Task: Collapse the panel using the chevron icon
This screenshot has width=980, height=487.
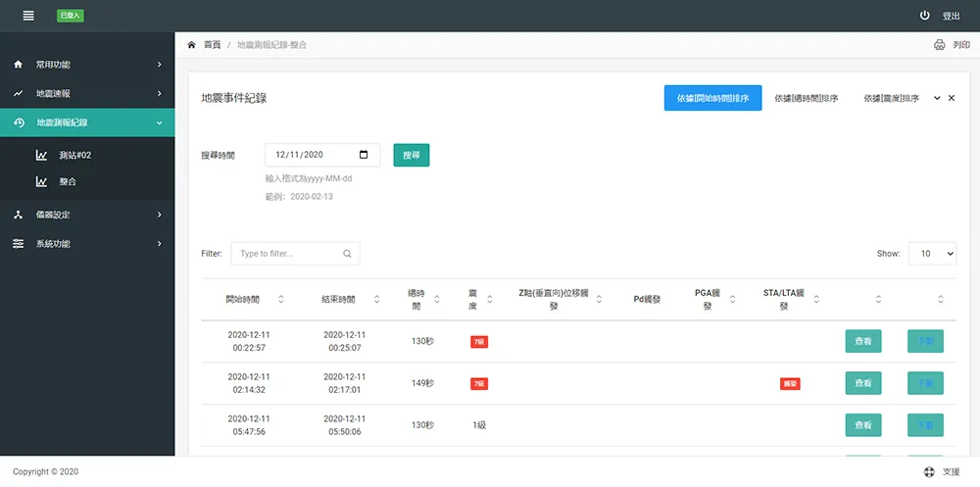Action: pos(937,98)
